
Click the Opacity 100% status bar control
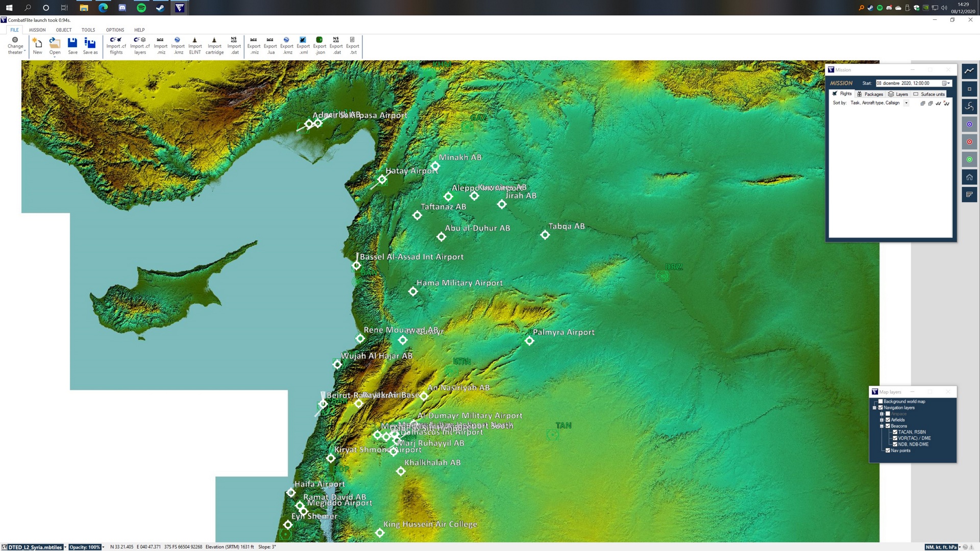click(86, 547)
